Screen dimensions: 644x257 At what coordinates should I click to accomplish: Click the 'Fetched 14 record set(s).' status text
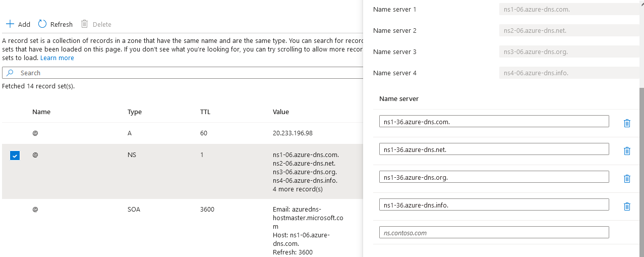tap(38, 86)
